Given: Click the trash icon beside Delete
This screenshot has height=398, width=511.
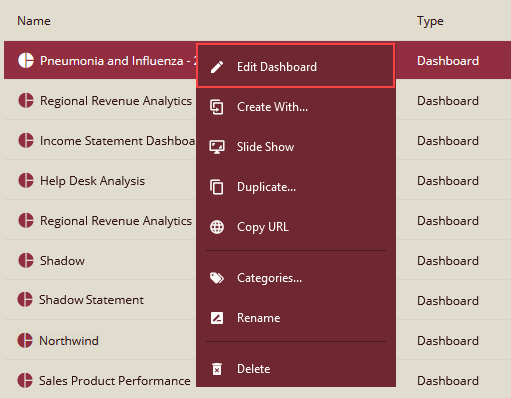Looking at the screenshot, I should [x=217, y=369].
